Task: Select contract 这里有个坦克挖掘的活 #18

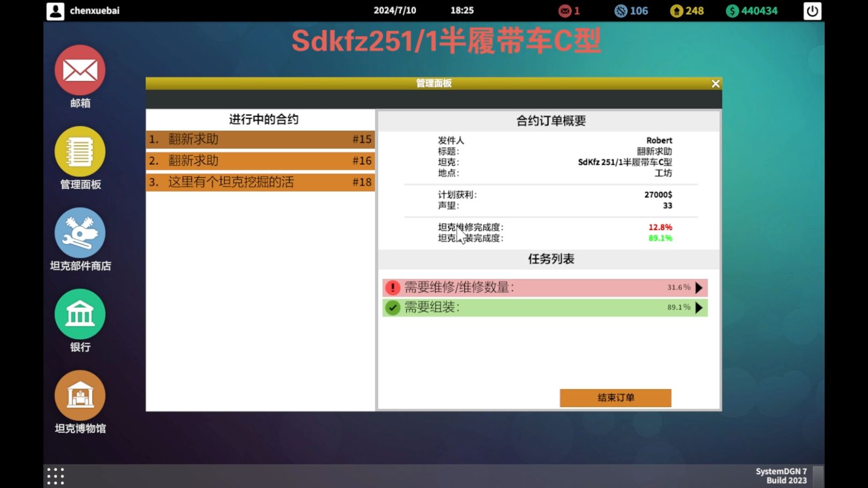Action: tap(261, 182)
